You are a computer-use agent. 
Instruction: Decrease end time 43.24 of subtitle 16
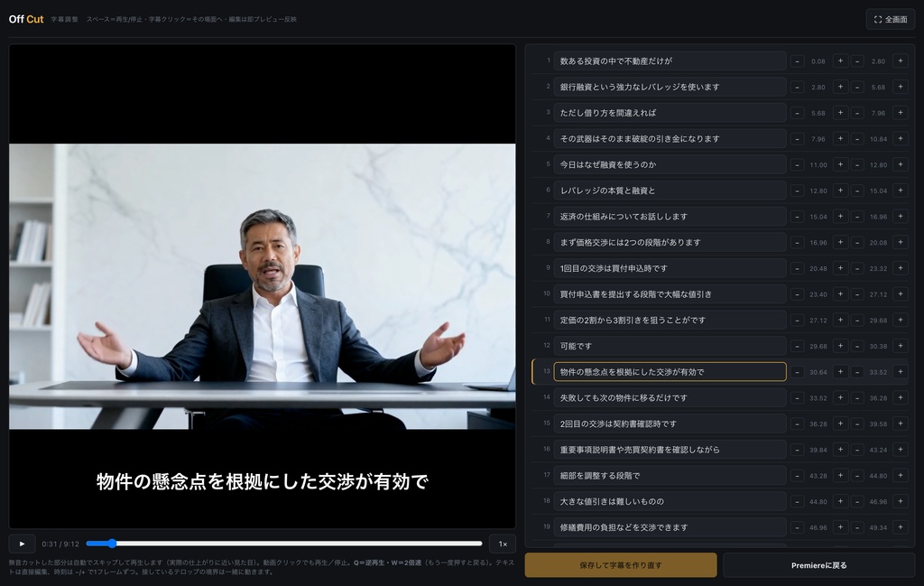coord(857,450)
